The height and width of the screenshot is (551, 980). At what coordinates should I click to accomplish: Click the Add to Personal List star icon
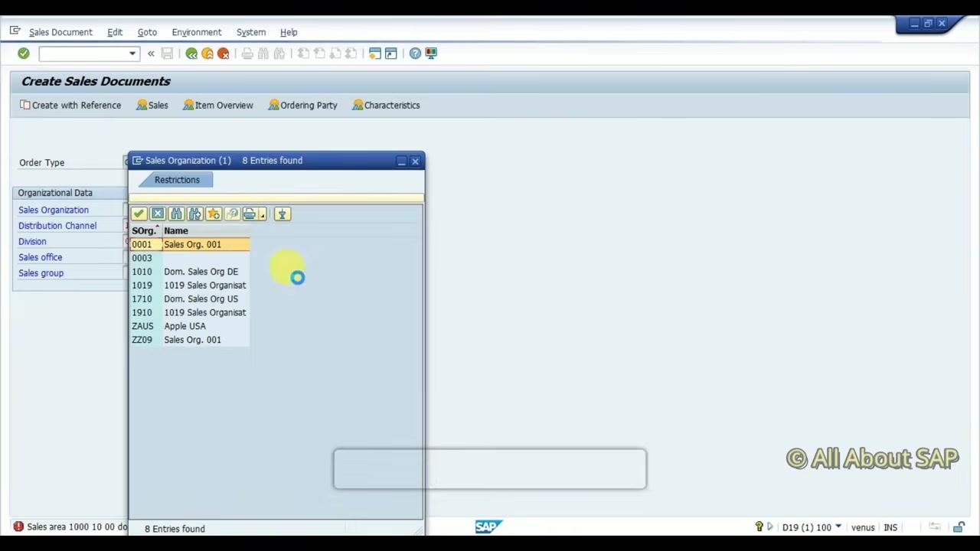(213, 214)
